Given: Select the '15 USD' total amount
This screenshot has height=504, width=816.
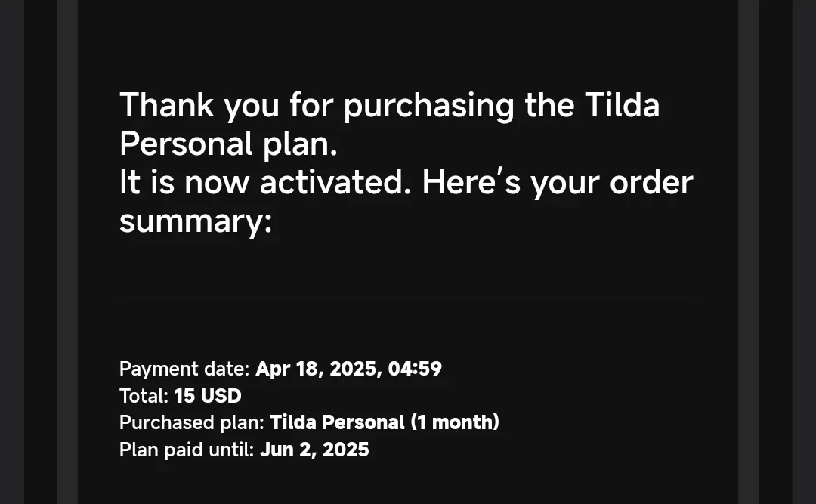Looking at the screenshot, I should [x=208, y=396].
